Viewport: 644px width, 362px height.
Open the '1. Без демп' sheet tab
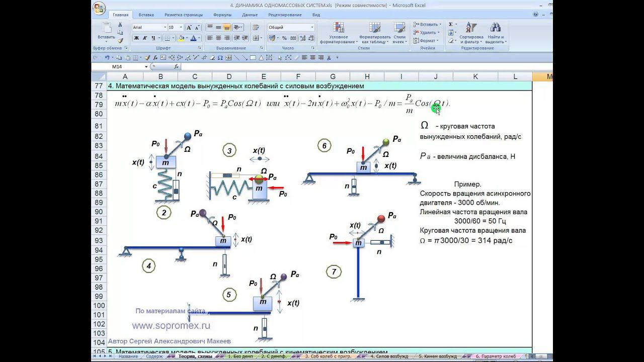pyautogui.click(x=240, y=356)
